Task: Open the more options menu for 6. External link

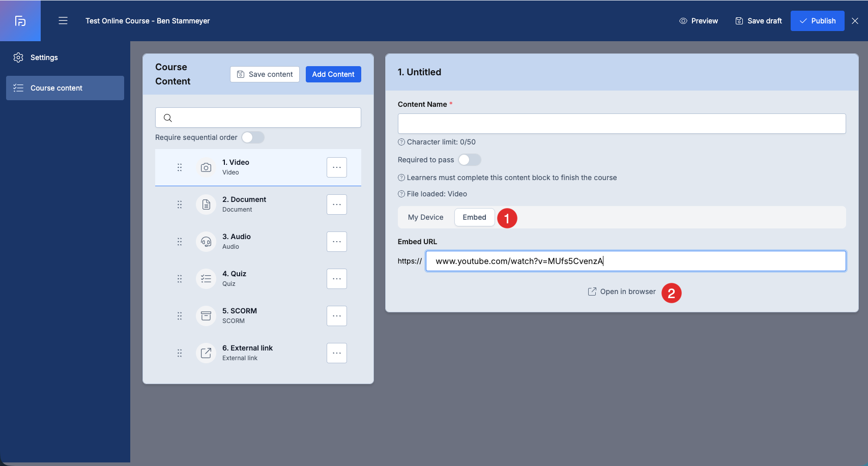Action: tap(337, 353)
